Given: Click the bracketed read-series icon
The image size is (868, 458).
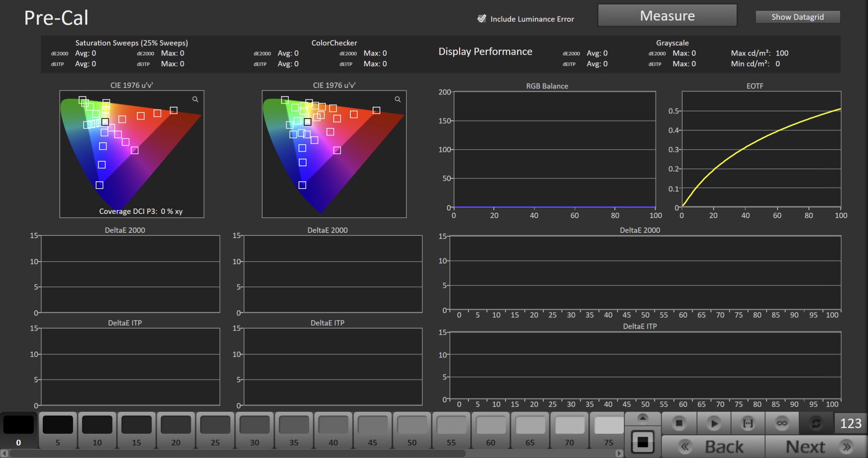Looking at the screenshot, I should 748,423.
